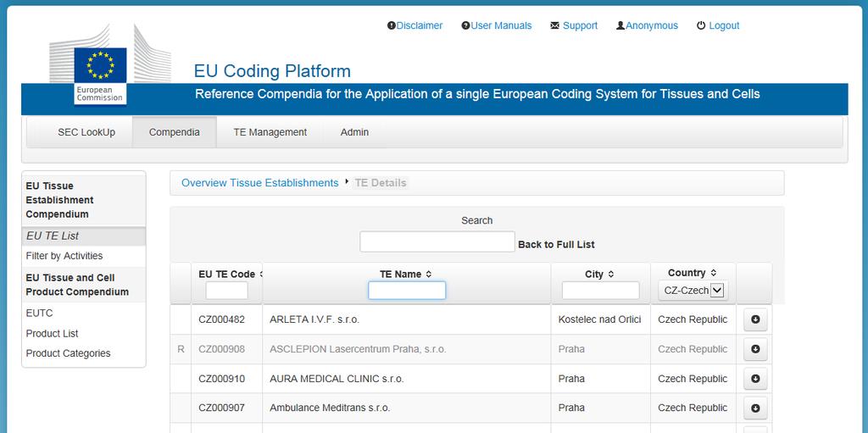Click code CZ000482
Viewport: 868px width, 433px height.
pyautogui.click(x=221, y=319)
